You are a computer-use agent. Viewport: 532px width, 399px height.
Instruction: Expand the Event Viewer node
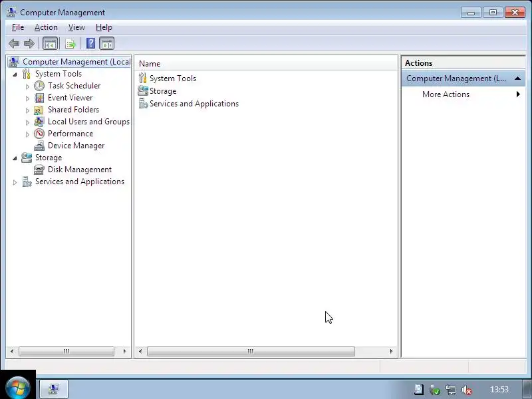pyautogui.click(x=27, y=98)
